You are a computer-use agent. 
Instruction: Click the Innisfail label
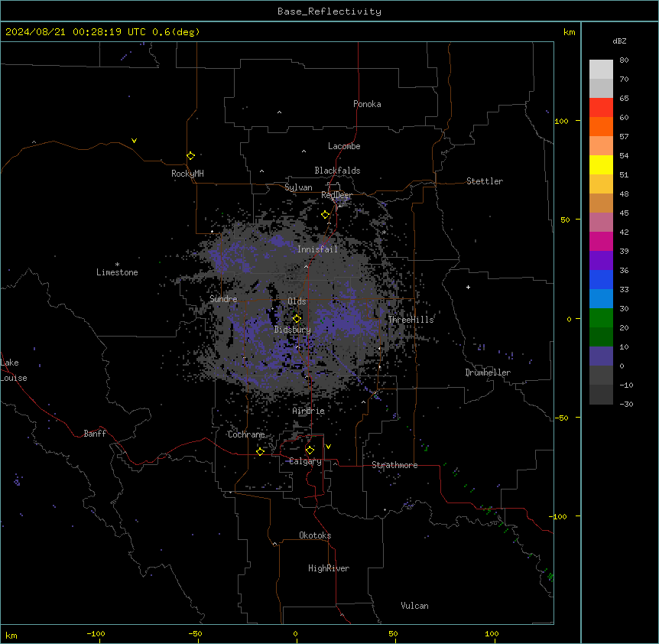coord(317,249)
